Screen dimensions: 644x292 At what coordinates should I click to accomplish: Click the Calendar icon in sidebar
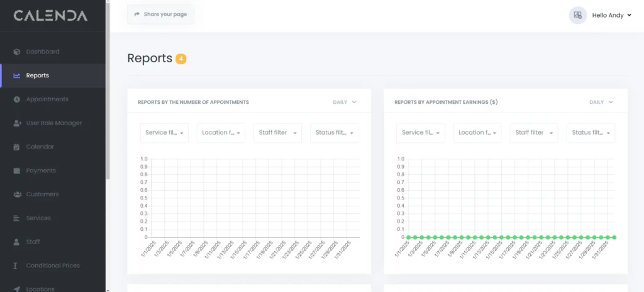(x=16, y=147)
